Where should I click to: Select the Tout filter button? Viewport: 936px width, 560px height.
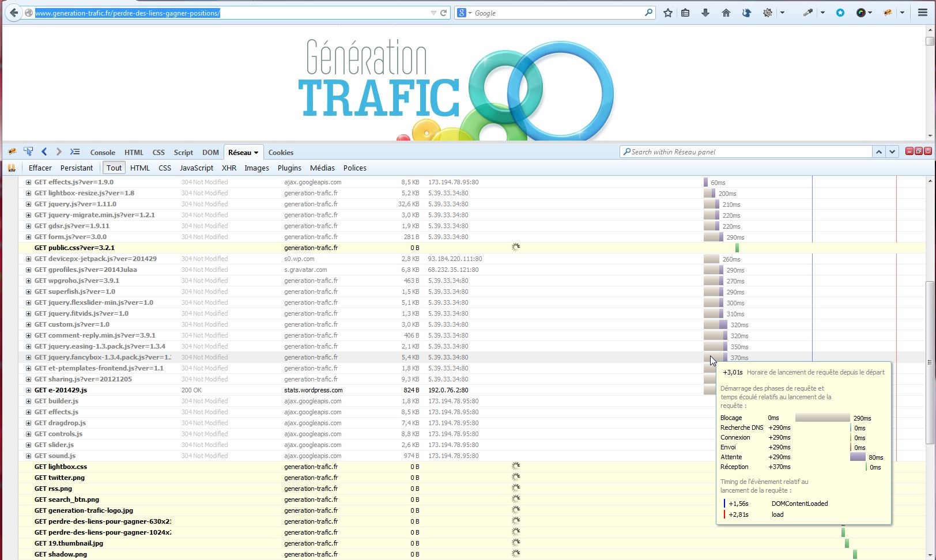(x=114, y=168)
